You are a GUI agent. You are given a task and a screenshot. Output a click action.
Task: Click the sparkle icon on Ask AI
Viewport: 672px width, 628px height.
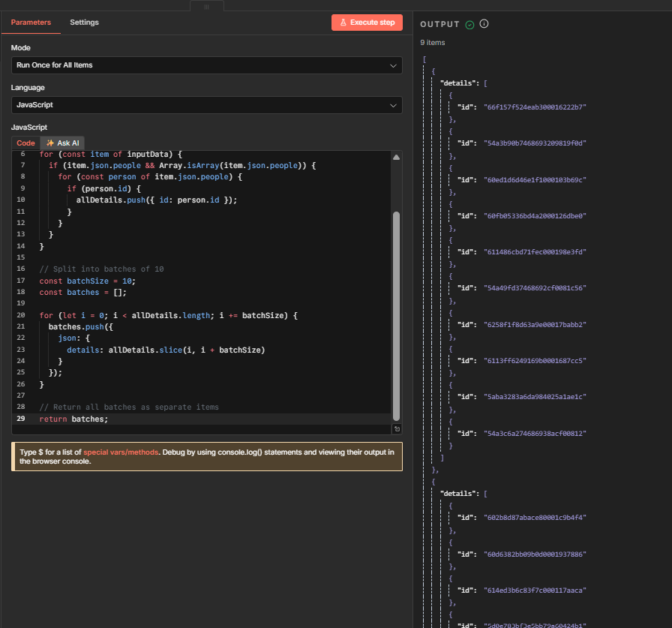click(50, 143)
